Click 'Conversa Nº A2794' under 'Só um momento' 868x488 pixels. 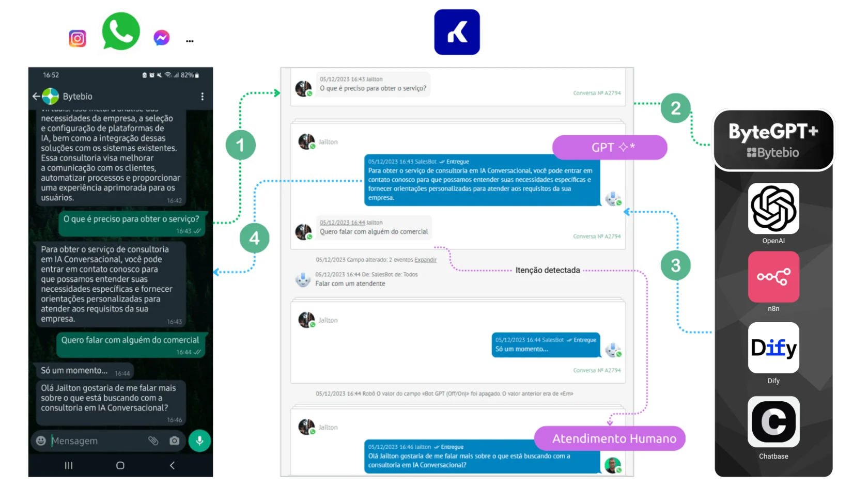click(597, 370)
